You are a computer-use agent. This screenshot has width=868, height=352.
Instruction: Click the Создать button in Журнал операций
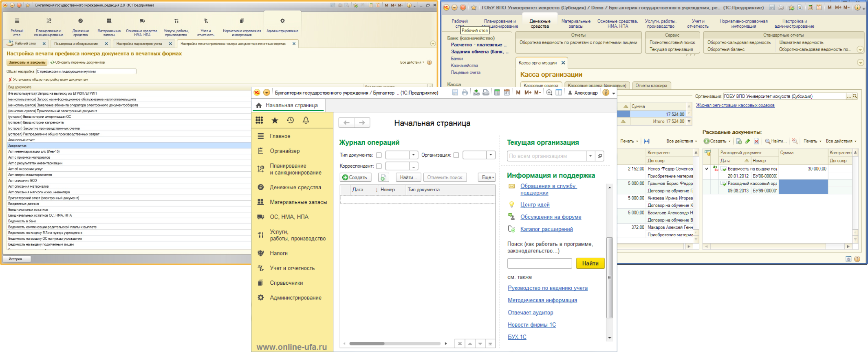[355, 177]
